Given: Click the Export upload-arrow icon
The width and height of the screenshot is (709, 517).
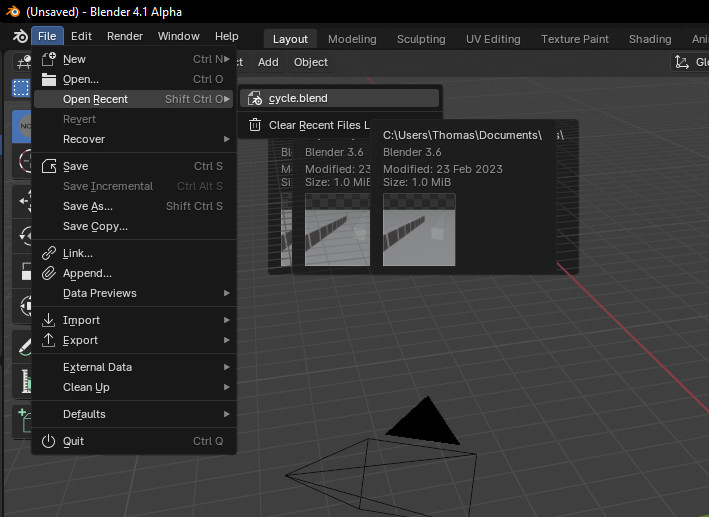Looking at the screenshot, I should 48,340.
